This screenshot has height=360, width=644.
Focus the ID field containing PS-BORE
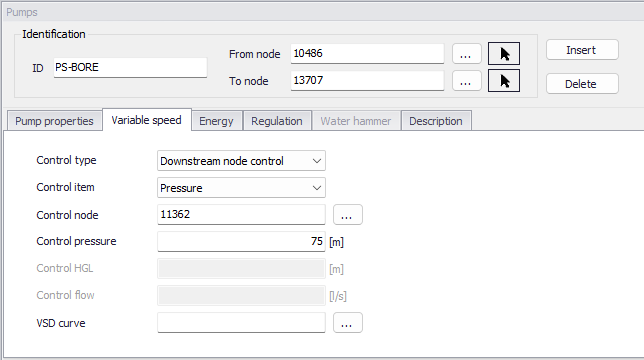130,67
